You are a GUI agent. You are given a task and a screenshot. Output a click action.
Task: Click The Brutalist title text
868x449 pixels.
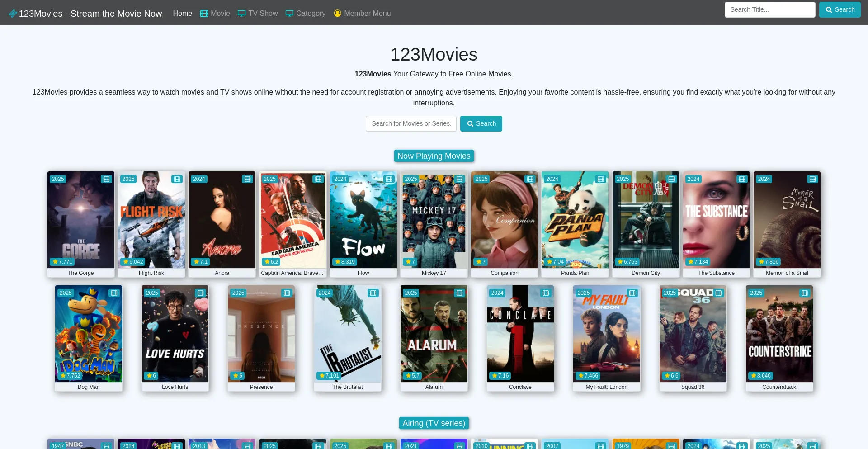(348, 387)
